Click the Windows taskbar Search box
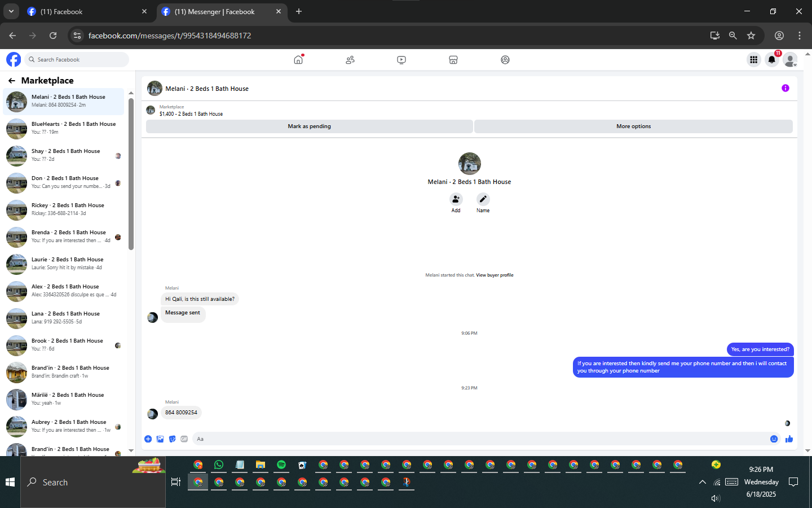 tap(93, 482)
